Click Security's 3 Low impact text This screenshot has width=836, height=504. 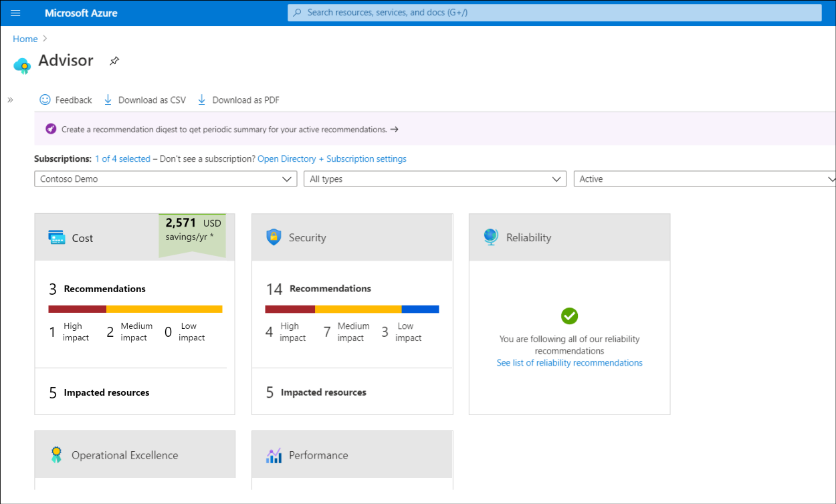pyautogui.click(x=401, y=332)
